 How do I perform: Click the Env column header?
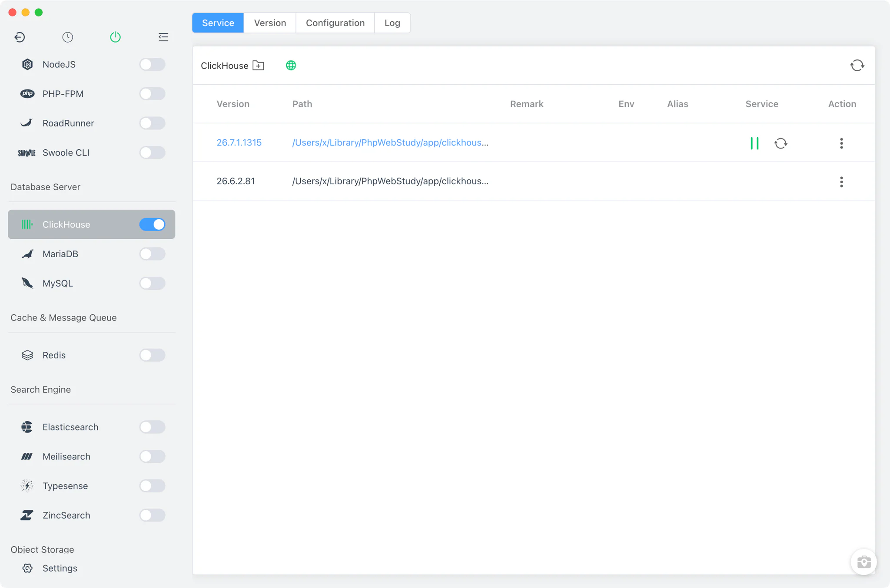coord(626,104)
